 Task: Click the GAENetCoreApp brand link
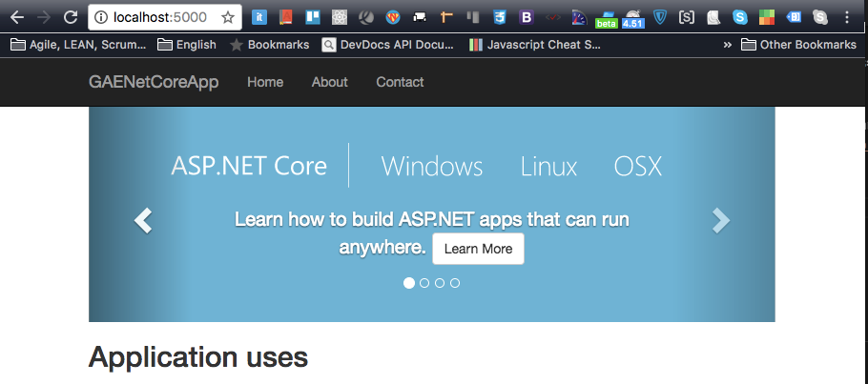pos(154,82)
